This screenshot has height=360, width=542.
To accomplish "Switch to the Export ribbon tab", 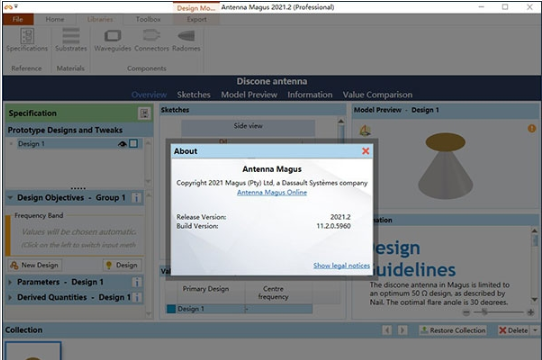I will tap(197, 19).
